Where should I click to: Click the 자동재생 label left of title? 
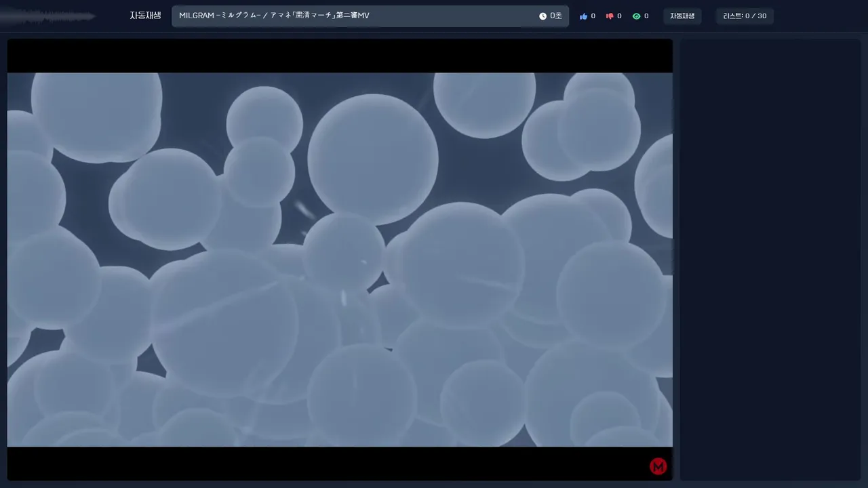145,16
